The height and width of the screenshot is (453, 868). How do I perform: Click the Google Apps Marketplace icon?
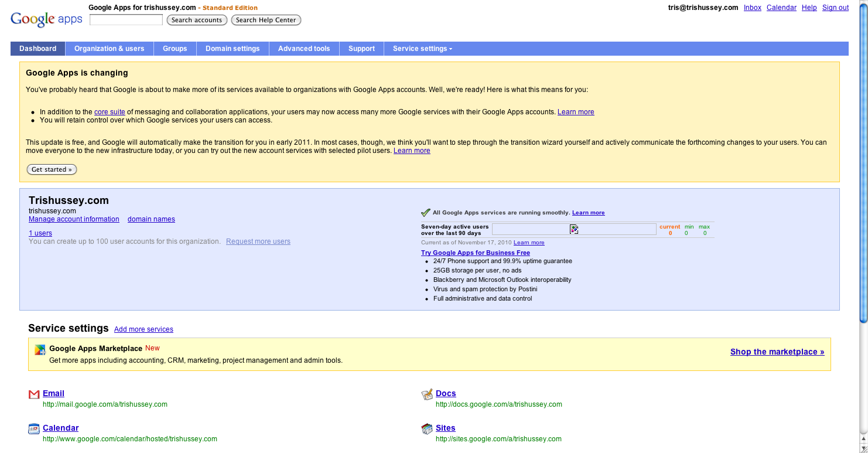tap(40, 350)
